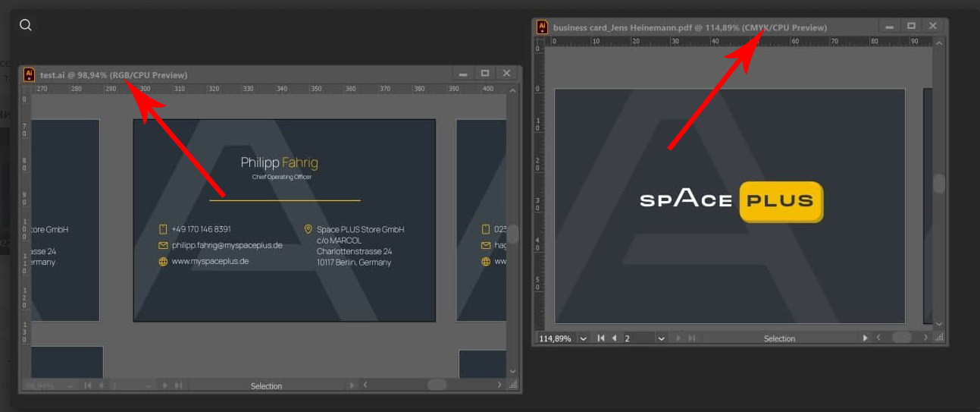Maximize the test.ai window
Screen dimensions: 980x412
click(x=485, y=74)
